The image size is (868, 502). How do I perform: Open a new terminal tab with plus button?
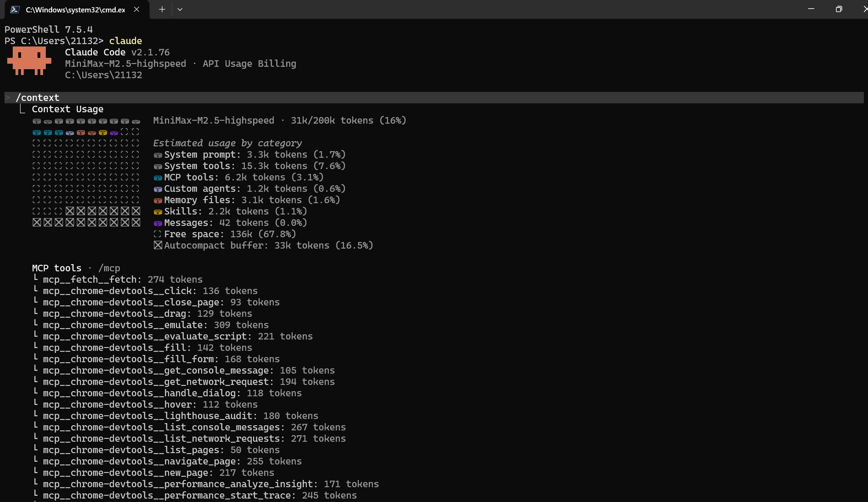(x=162, y=9)
